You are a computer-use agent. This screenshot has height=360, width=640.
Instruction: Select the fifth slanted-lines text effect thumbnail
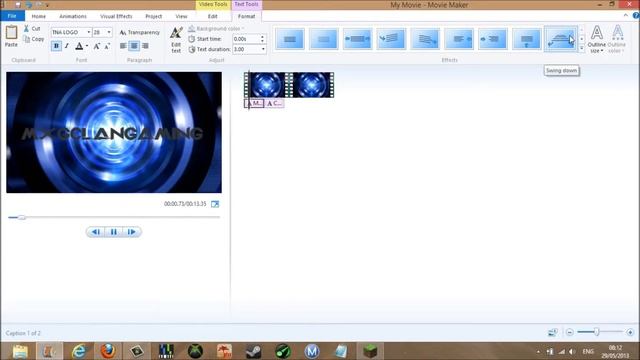[x=425, y=39]
